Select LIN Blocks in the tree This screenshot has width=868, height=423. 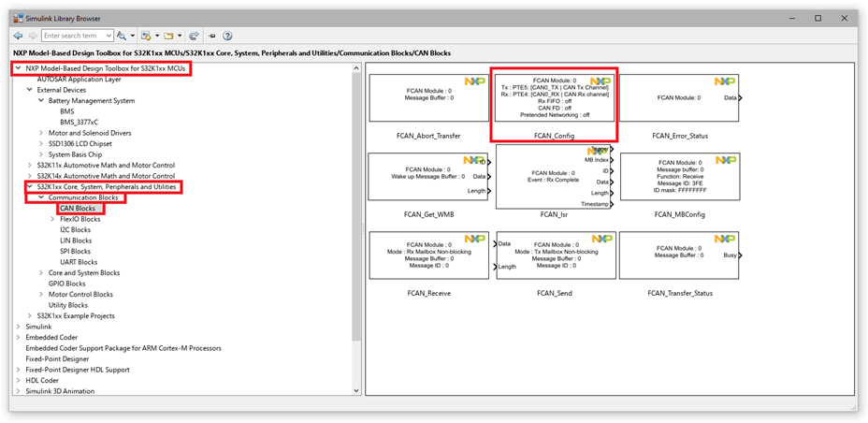pyautogui.click(x=76, y=241)
